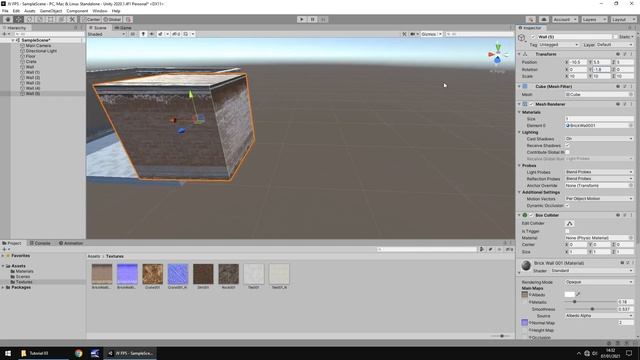Toggle scene effects icon in scene toolbar
Image resolution: width=640 pixels, height=360 pixels.
[160, 34]
